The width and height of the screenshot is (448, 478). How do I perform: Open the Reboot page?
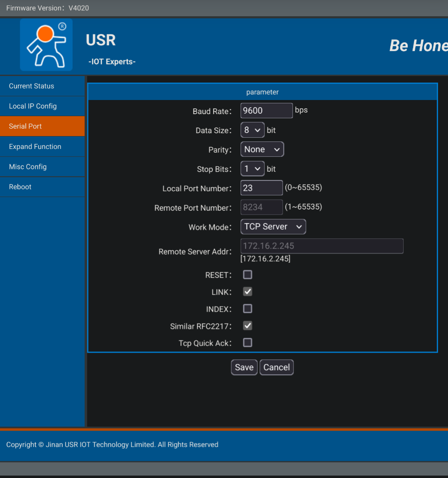click(x=20, y=187)
